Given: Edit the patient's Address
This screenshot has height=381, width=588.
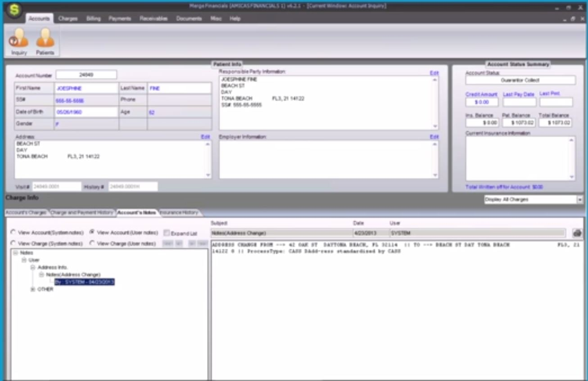Looking at the screenshot, I should tap(206, 137).
